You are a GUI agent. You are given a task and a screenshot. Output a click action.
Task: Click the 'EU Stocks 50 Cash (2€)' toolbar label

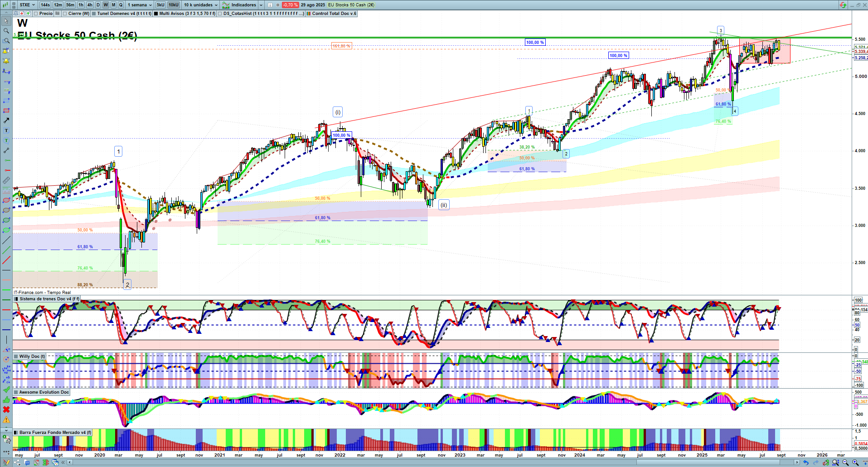pos(351,5)
